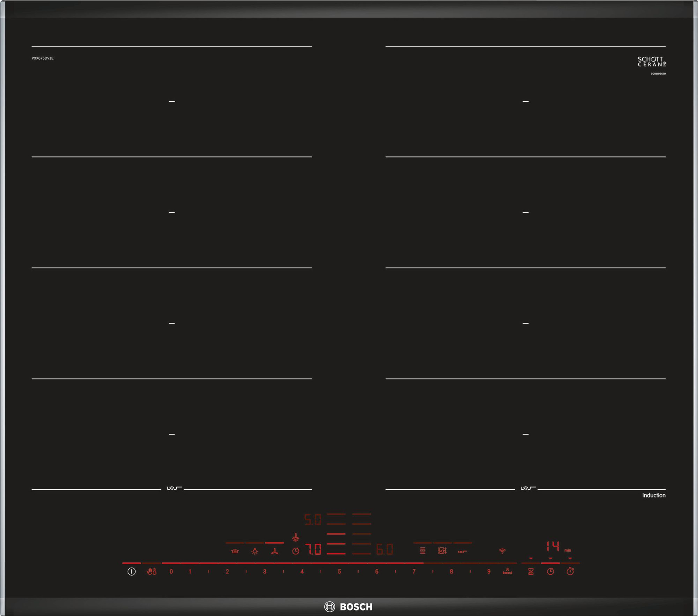Start the stopwatch count-up timer

tap(570, 571)
